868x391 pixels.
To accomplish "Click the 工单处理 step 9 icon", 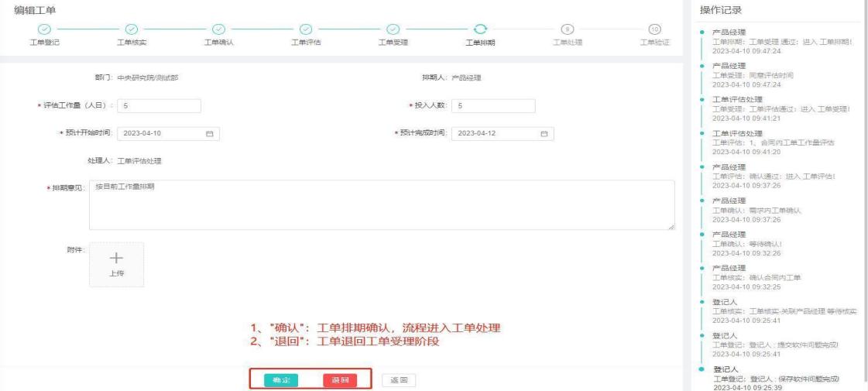I will (567, 29).
